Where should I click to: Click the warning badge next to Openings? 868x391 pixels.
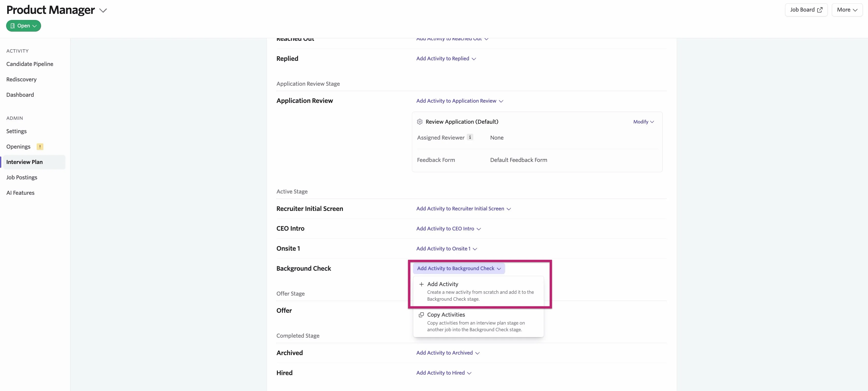[x=40, y=146]
